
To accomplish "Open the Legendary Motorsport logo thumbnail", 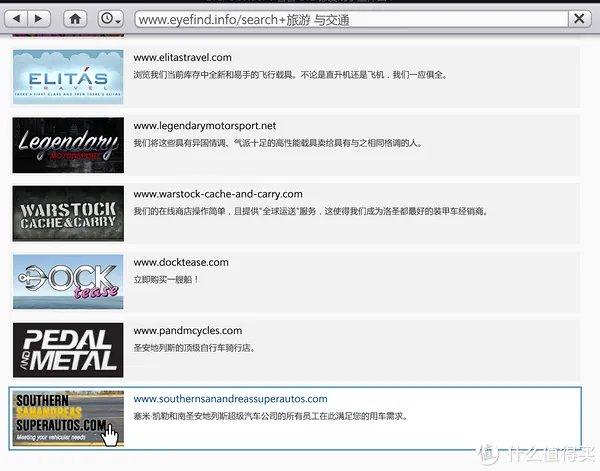I will point(68,145).
